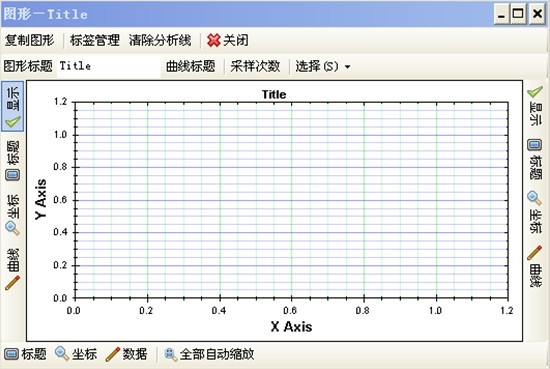This screenshot has width=550, height=369.
Task: Click the red X close icon in toolbar
Action: click(214, 40)
